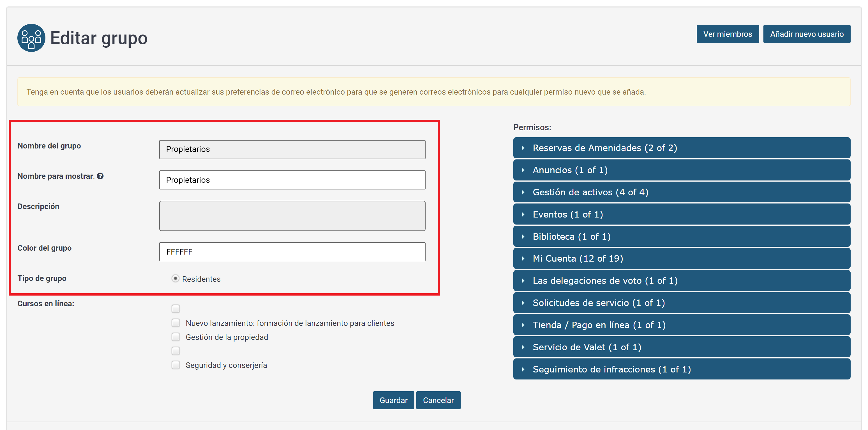
Task: Cancel editing with Cancelar button
Action: click(x=438, y=400)
